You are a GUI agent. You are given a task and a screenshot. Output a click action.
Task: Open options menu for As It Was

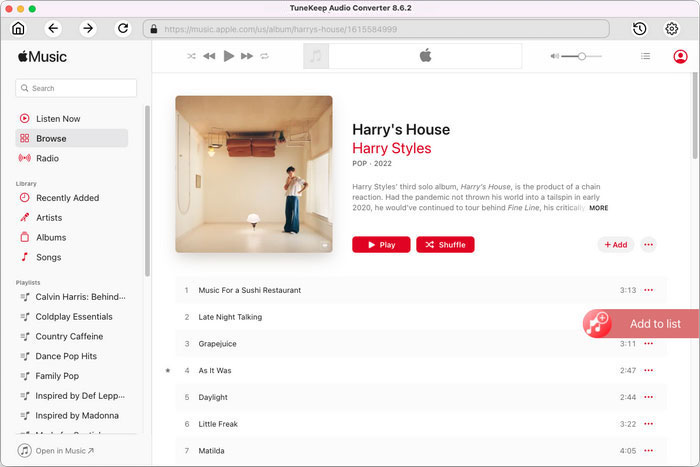[648, 371]
